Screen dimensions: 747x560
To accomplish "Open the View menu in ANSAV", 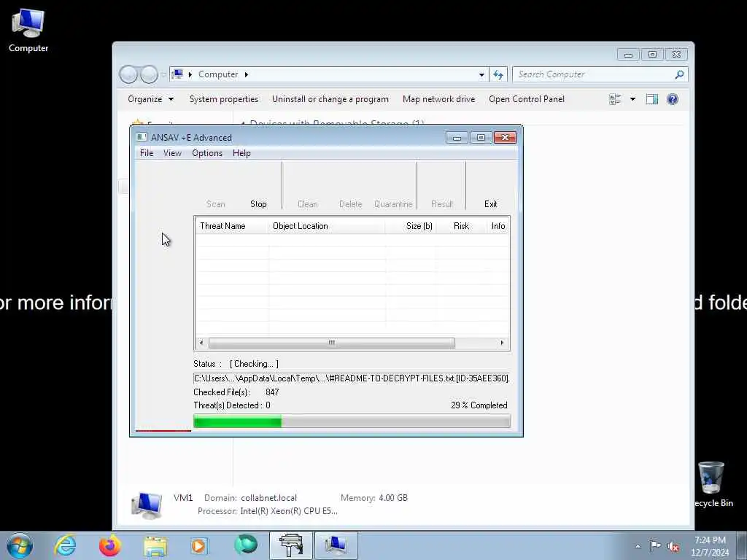I will pyautogui.click(x=172, y=153).
